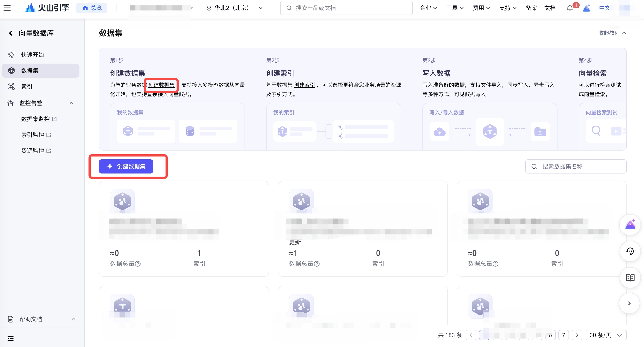Select 索引 in the sidebar
Image resolution: width=644 pixels, height=347 pixels.
click(27, 87)
